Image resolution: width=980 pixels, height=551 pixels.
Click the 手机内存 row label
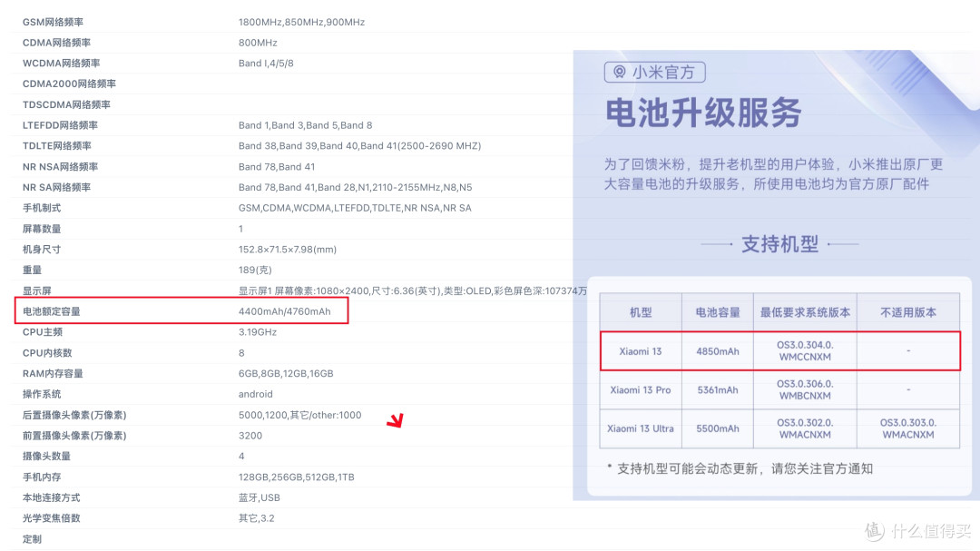point(41,477)
